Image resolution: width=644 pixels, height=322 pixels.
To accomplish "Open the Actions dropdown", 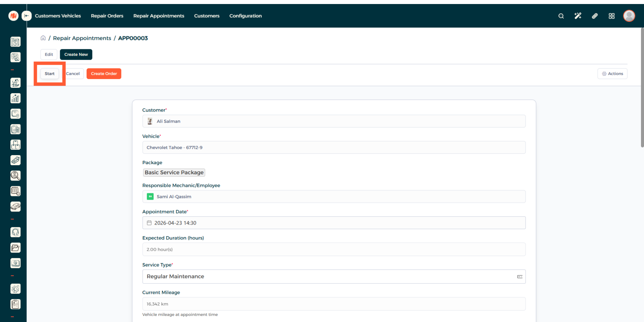I will [x=612, y=74].
